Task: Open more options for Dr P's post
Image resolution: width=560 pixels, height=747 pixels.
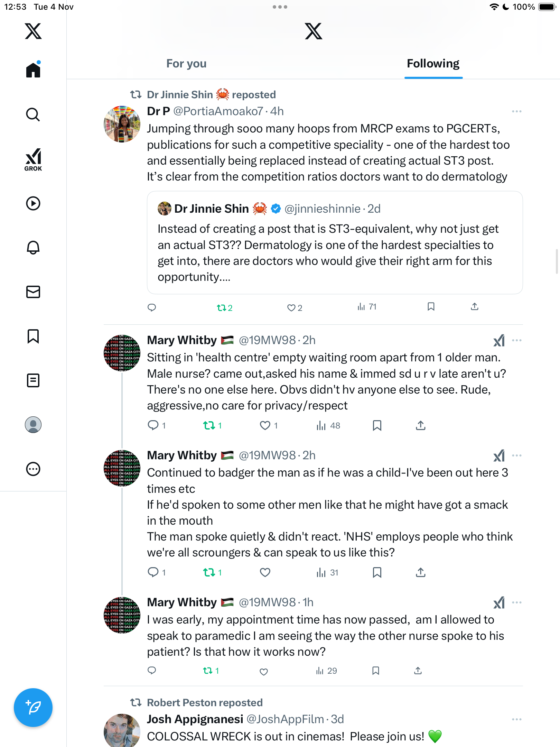Action: 516,111
